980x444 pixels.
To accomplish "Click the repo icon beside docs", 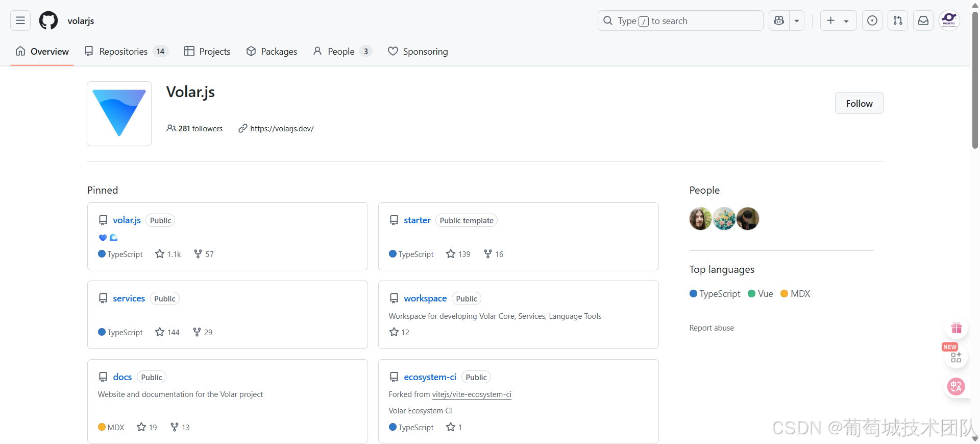I will [x=103, y=377].
